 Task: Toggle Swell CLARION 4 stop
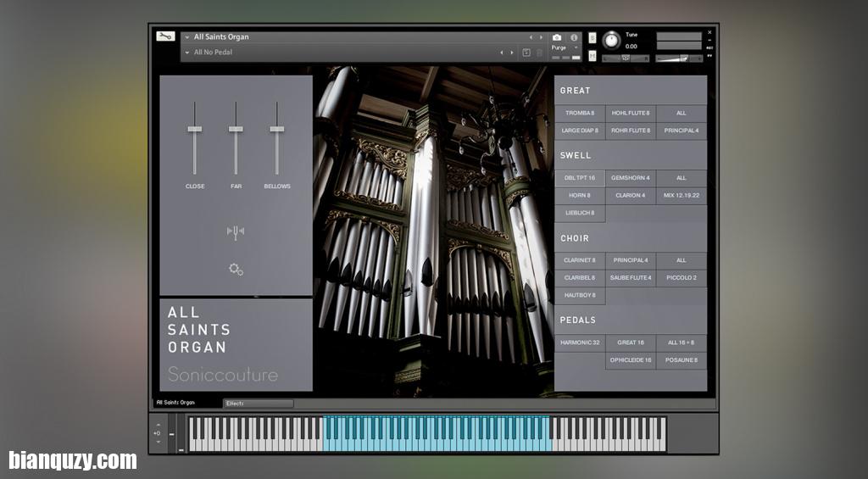point(631,196)
